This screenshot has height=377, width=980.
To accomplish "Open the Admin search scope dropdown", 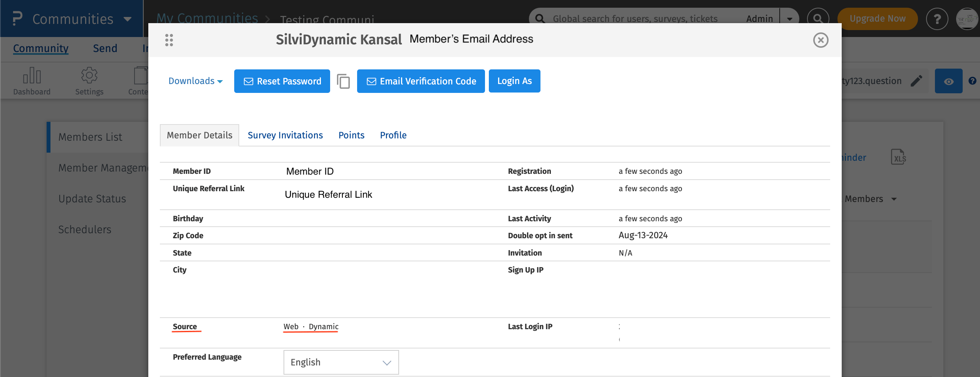I will 789,19.
